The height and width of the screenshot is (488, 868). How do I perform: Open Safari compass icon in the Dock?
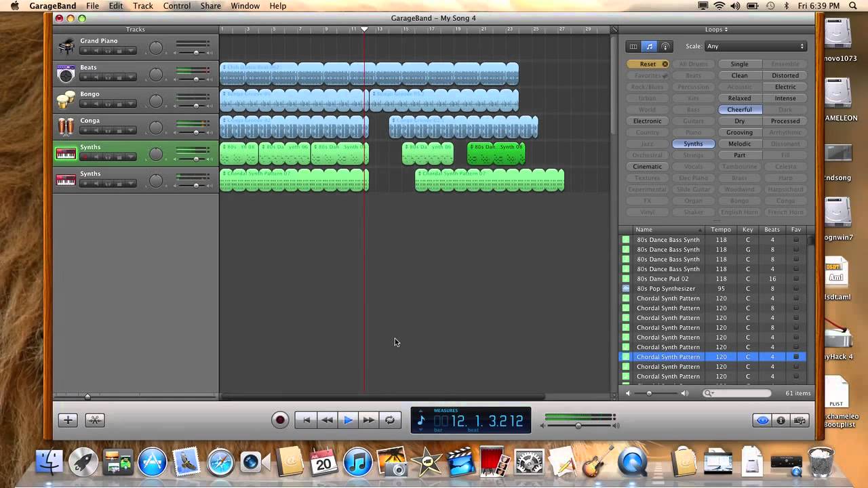(221, 463)
